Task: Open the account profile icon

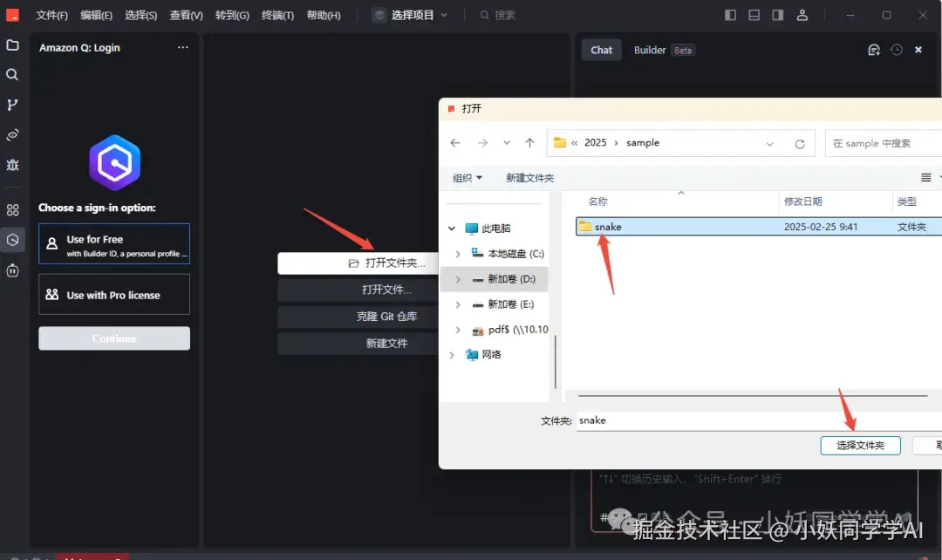Action: click(x=802, y=15)
